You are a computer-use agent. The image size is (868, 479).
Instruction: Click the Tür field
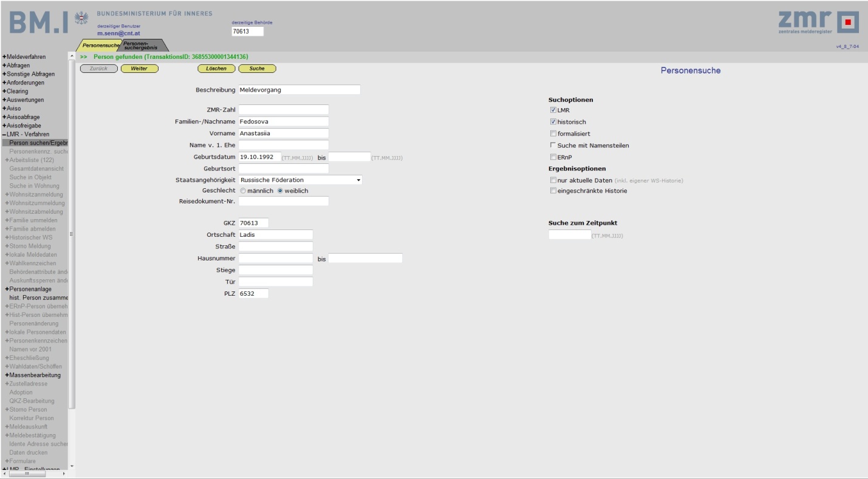click(276, 282)
